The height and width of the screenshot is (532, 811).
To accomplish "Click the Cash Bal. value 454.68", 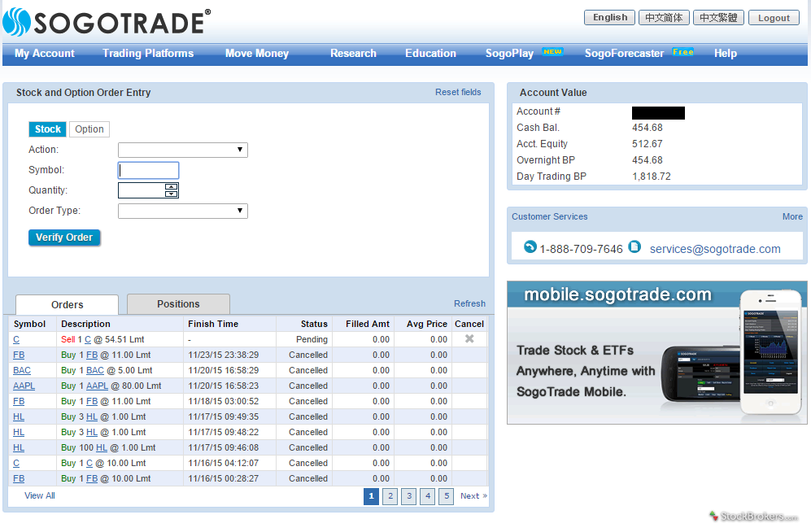I will pos(647,128).
